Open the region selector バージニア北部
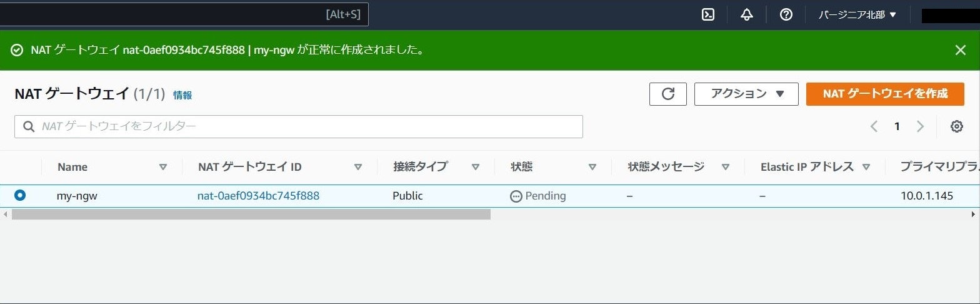Screen dimensions: 980x304 [857, 15]
